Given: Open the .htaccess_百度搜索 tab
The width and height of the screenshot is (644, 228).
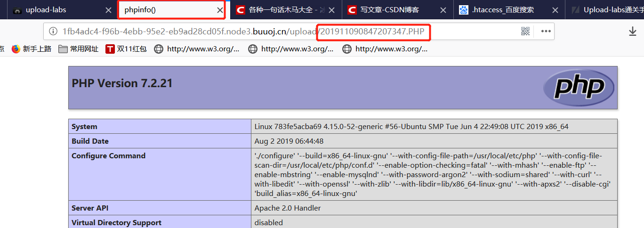Looking at the screenshot, I should (x=508, y=10).
